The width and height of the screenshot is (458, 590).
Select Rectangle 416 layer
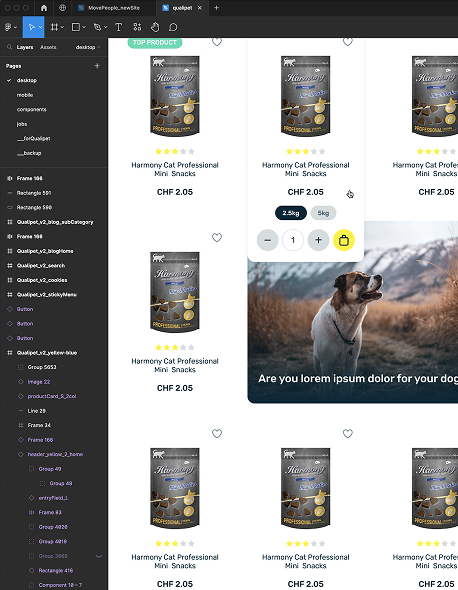tap(54, 570)
